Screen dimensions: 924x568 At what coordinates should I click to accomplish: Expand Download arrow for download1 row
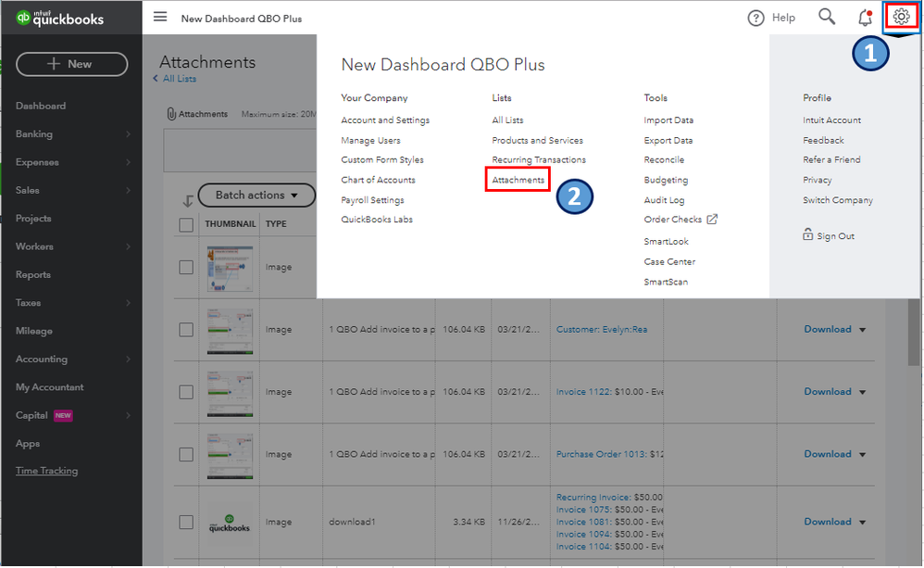[x=862, y=523]
